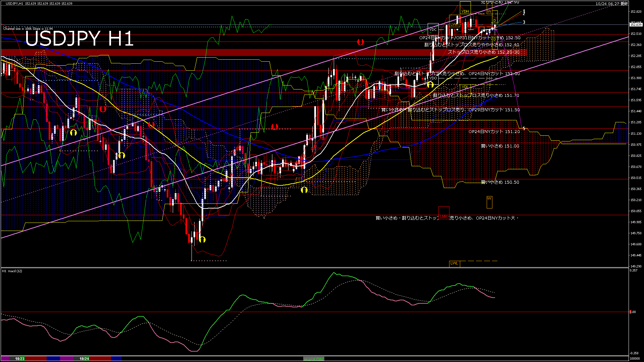Click the YDC white label box
Viewport: 644px width, 362px height.
pyautogui.click(x=433, y=29)
